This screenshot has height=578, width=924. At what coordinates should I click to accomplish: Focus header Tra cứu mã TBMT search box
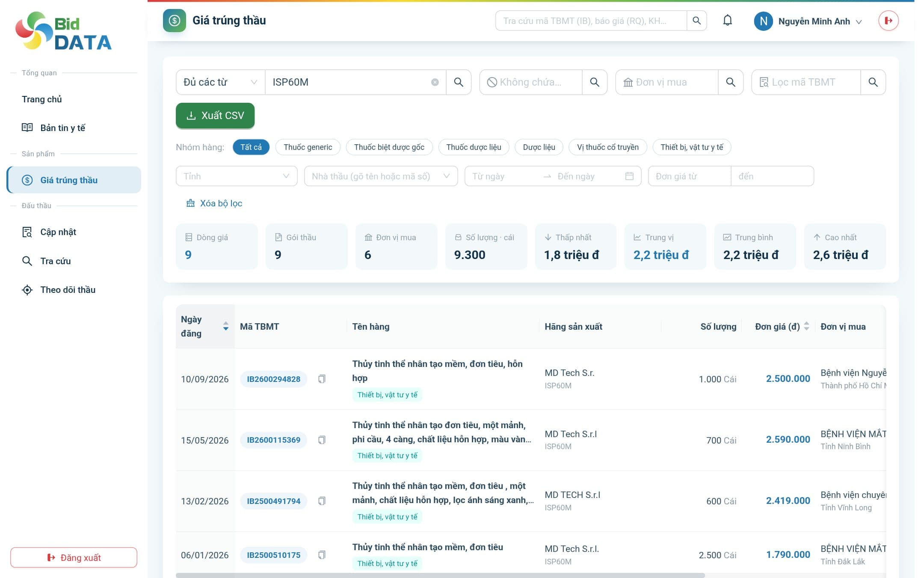591,21
